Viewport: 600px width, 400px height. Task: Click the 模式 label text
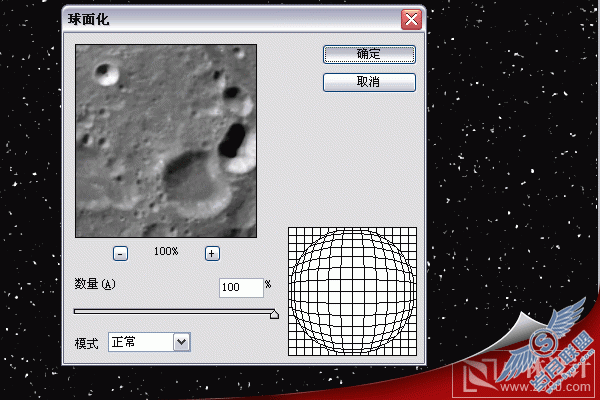[x=86, y=343]
